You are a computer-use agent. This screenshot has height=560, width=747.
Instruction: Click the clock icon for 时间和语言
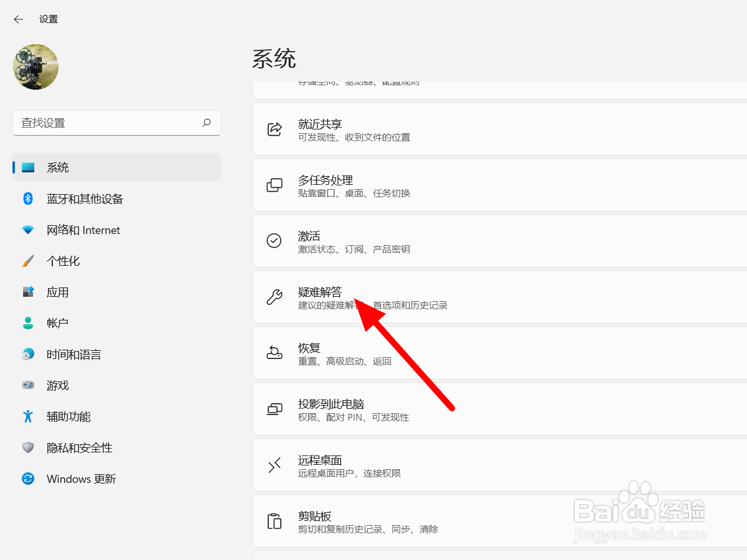pos(28,354)
